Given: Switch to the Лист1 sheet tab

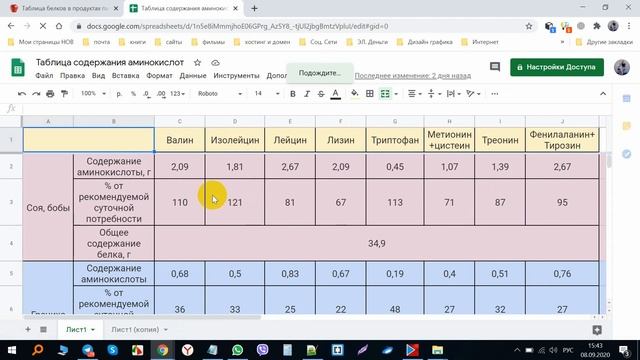Looking at the screenshot, I should pyautogui.click(x=76, y=329).
